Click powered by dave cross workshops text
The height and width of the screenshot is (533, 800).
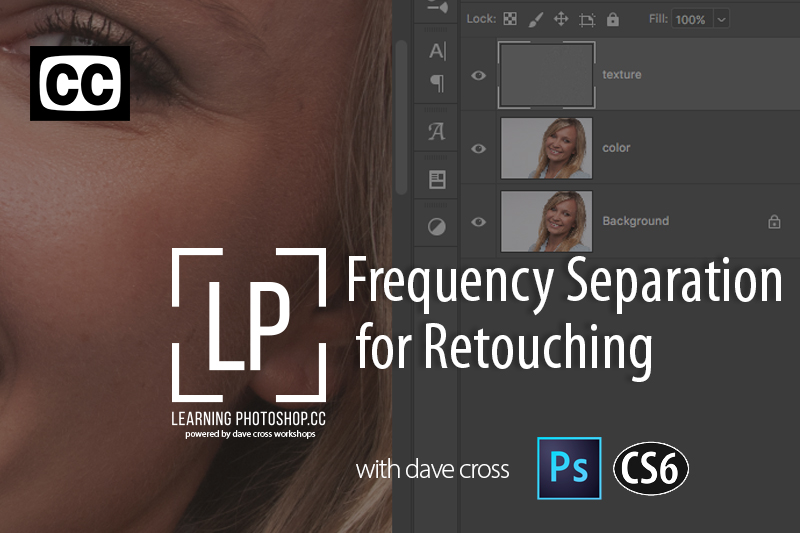[x=250, y=434]
